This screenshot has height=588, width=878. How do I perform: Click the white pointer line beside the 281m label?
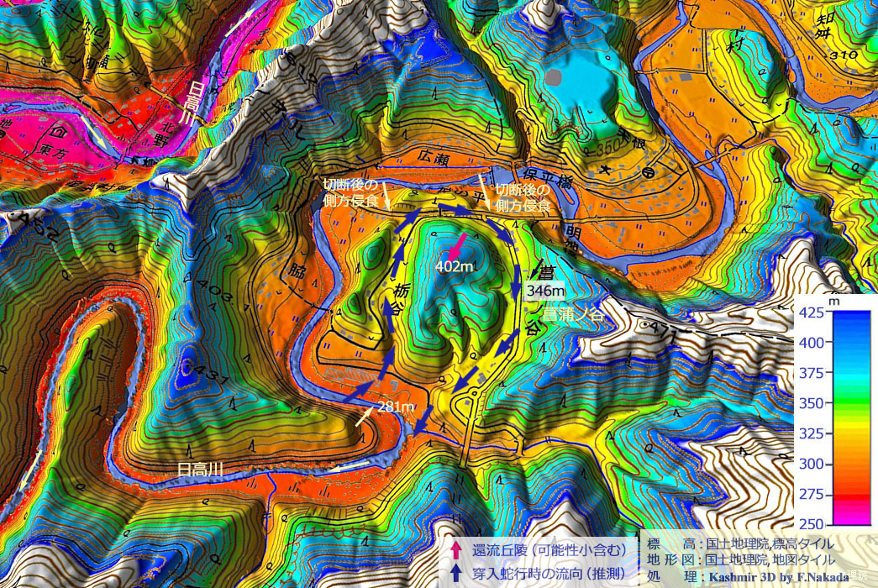pyautogui.click(x=363, y=415)
